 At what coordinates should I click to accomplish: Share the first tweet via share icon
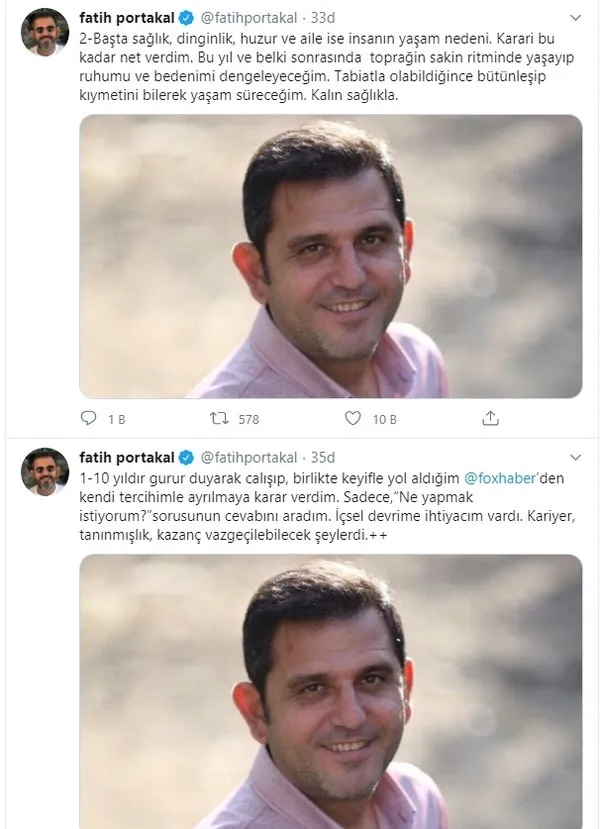pos(490,418)
